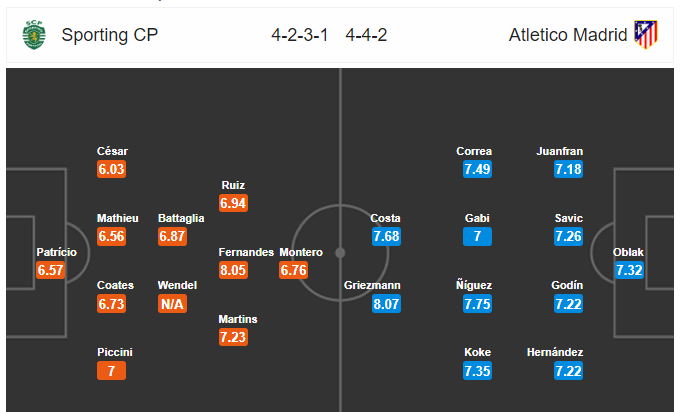Click the 4-2-3-1 formation label
The width and height of the screenshot is (681, 412).
(300, 35)
